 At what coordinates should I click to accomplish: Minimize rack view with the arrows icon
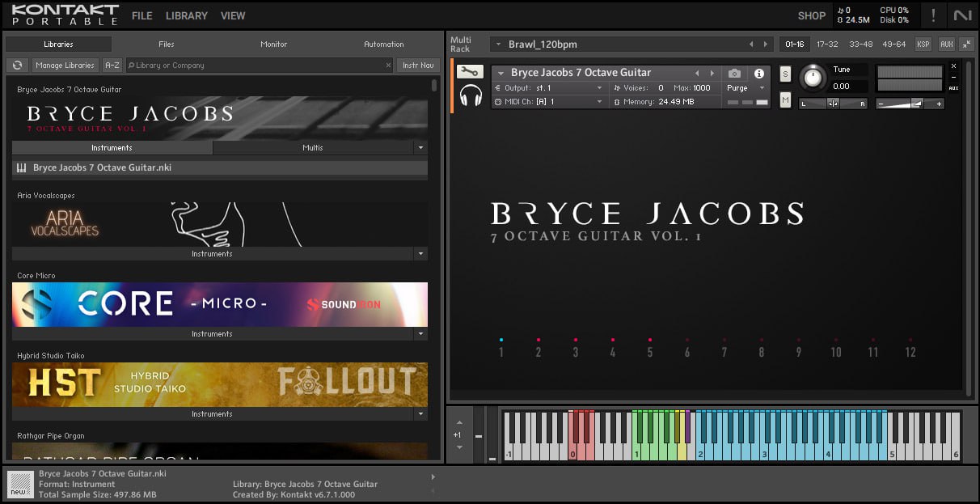[x=966, y=44]
